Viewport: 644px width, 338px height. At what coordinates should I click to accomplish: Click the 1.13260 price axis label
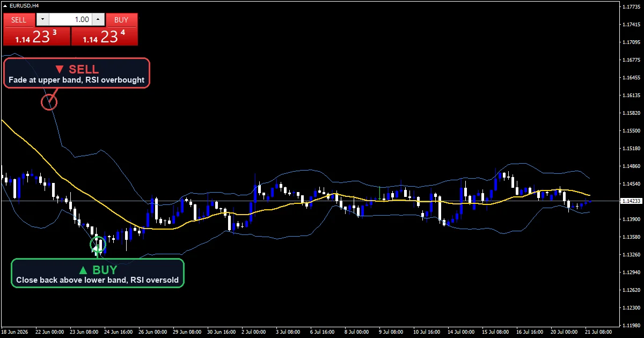click(x=631, y=254)
